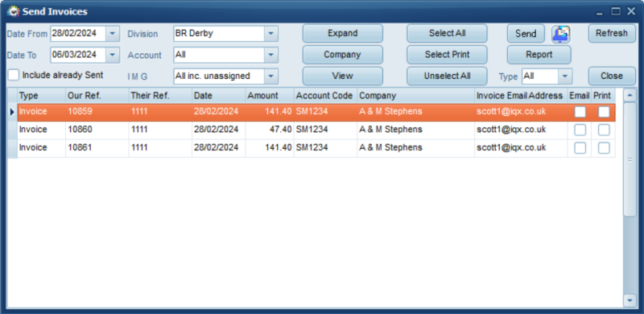The height and width of the screenshot is (314, 644).
Task: Open the I M G dropdown list
Action: coord(270,76)
